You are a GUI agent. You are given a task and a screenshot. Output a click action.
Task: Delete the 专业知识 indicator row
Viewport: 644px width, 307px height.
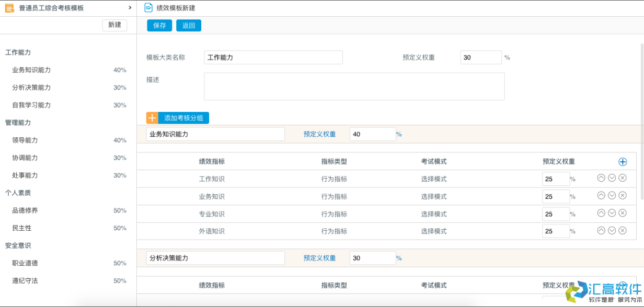[623, 213]
